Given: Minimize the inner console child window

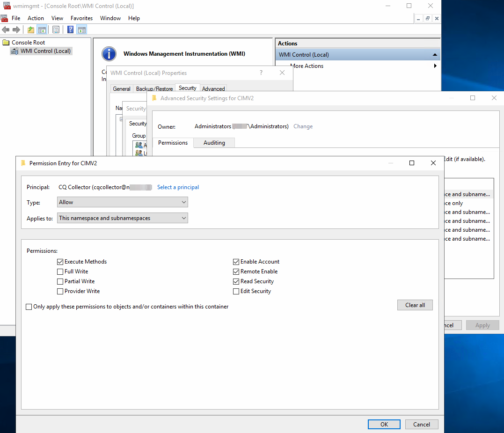Looking at the screenshot, I should [x=418, y=19].
